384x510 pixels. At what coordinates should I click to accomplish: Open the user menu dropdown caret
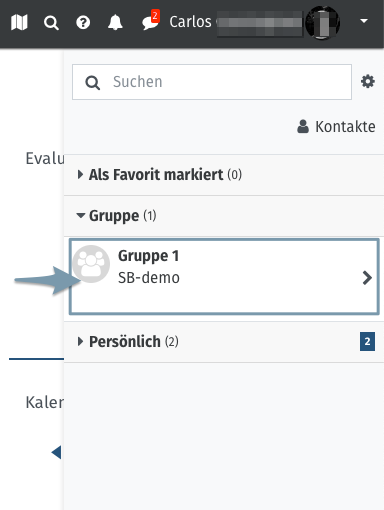coord(364,21)
